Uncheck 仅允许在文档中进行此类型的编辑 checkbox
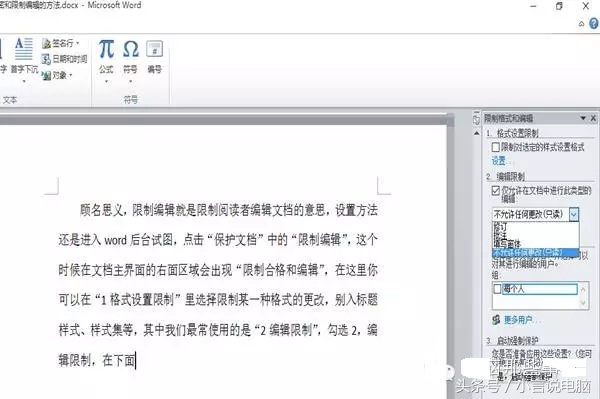Viewport: 600px width, 399px height. pyautogui.click(x=496, y=190)
